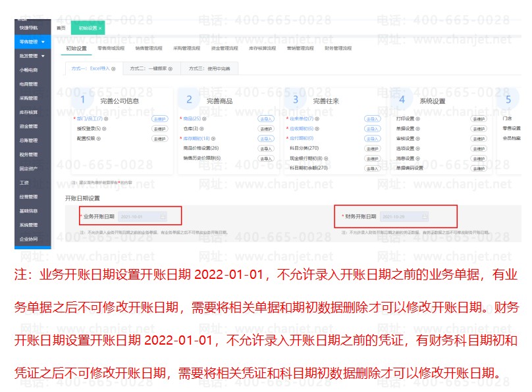
Task: Click 去维护 for 科目分类(270)
Action: tap(373, 149)
